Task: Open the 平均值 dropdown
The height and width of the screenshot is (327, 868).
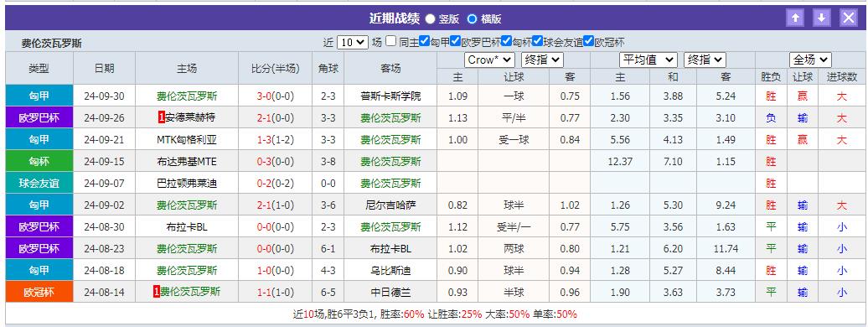Action: [648, 60]
